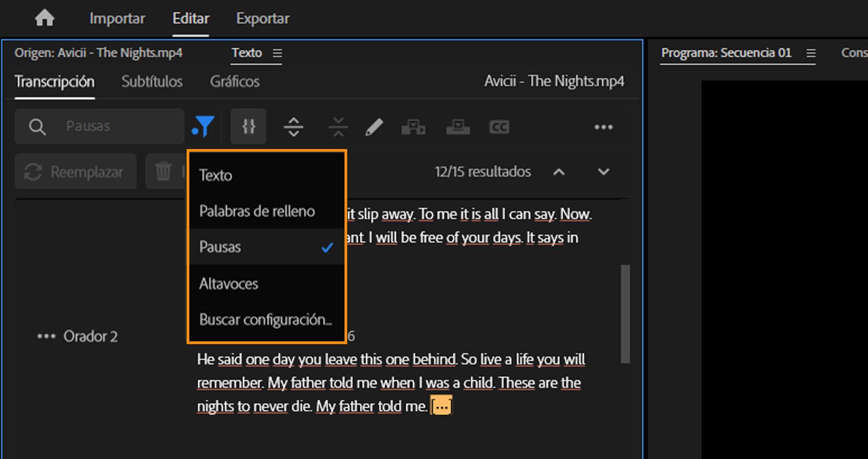Viewport: 868px width, 459px height.
Task: Open the Importar workspace tab
Action: [117, 18]
